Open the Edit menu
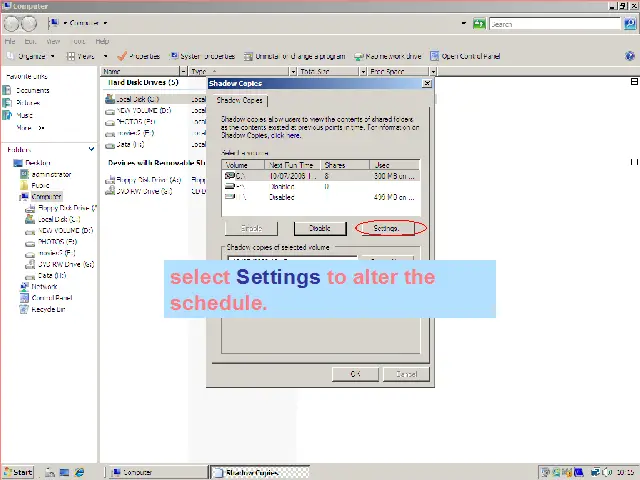 pyautogui.click(x=30, y=41)
